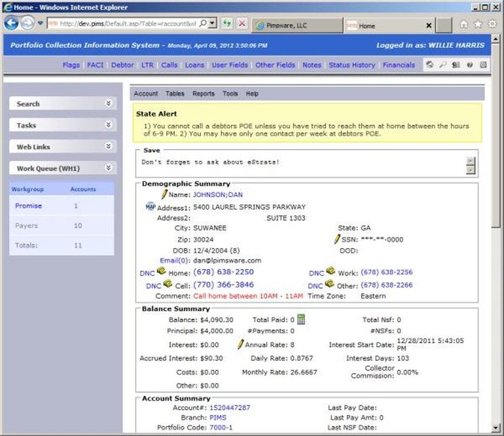The image size is (504, 436).
Task: Click the phone icon beside Home number
Action: click(x=161, y=271)
